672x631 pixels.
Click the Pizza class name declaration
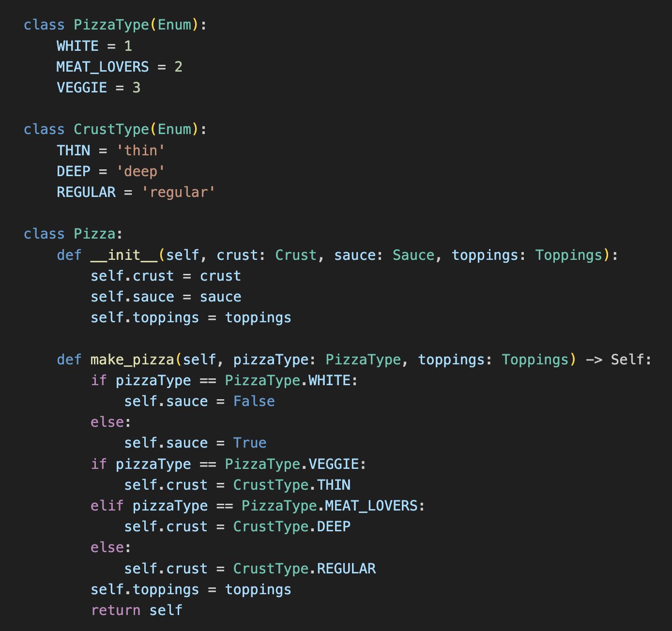(x=94, y=234)
